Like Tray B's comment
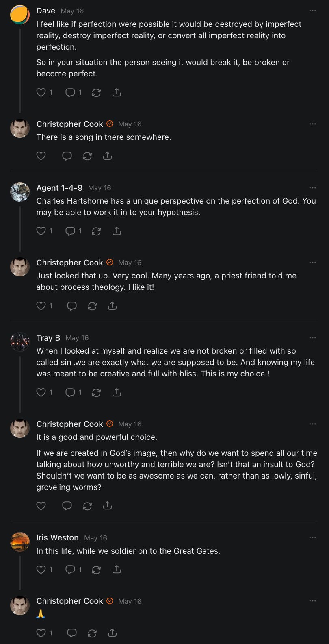 coord(41,393)
